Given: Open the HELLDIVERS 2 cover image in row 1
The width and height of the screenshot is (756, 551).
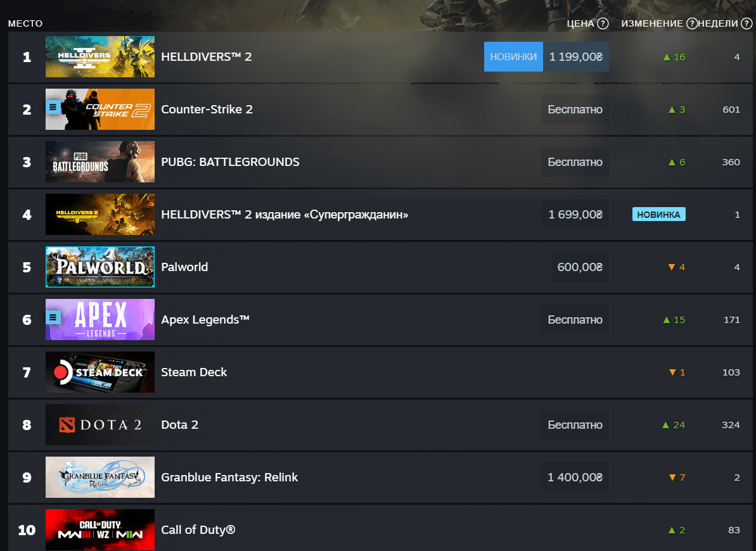Looking at the screenshot, I should [x=100, y=57].
